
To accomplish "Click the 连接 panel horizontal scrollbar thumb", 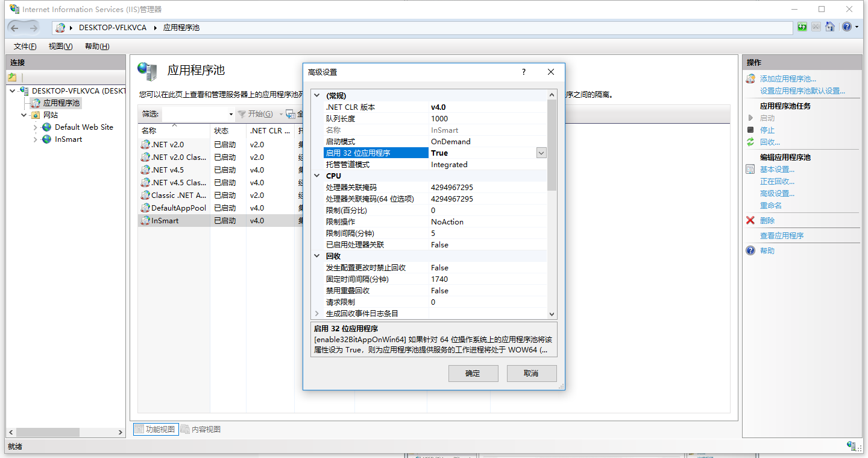I will (x=48, y=433).
